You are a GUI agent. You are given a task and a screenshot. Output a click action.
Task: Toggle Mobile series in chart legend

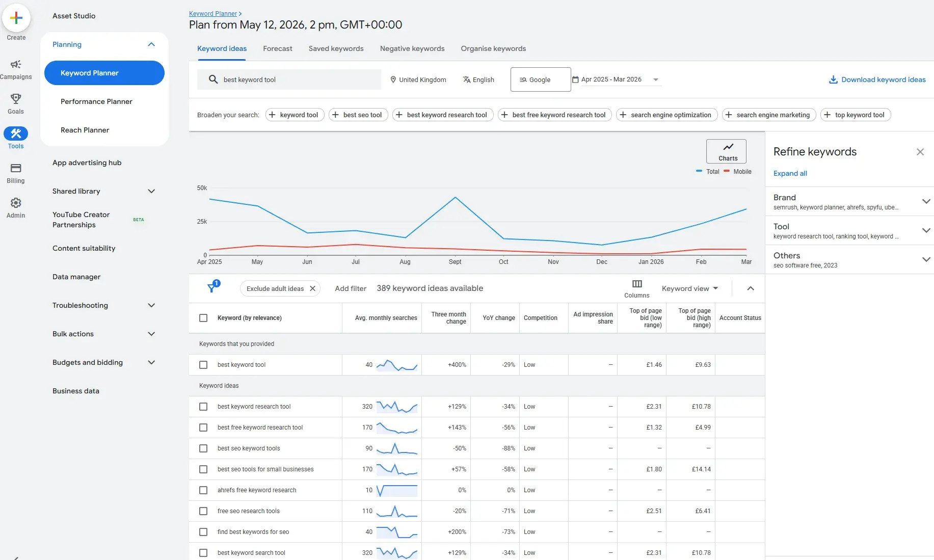[x=737, y=172]
